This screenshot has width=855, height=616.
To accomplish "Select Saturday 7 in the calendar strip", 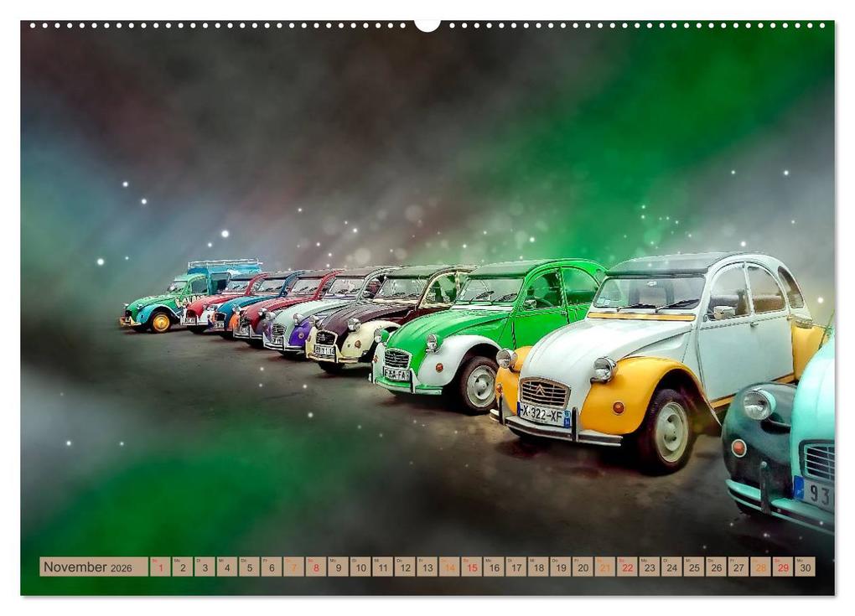I will [294, 567].
